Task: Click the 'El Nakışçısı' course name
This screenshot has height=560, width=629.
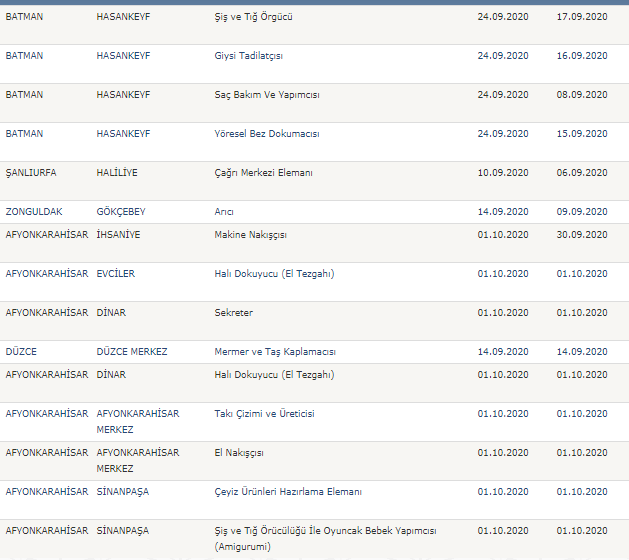Action: coord(239,453)
